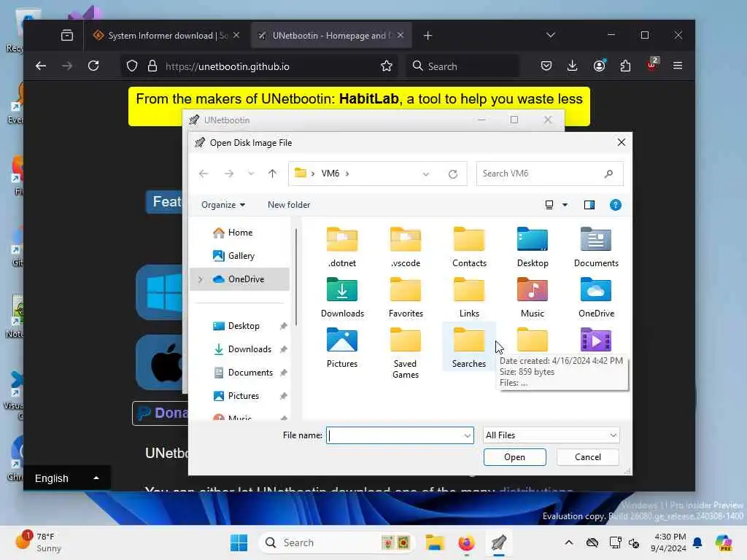Open the All Files type dropdown

551,435
